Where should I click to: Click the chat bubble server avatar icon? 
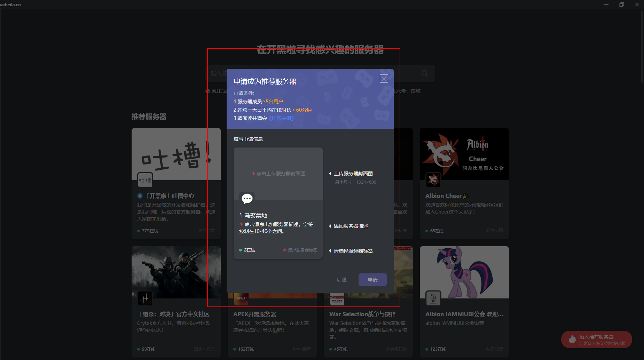coord(247,199)
